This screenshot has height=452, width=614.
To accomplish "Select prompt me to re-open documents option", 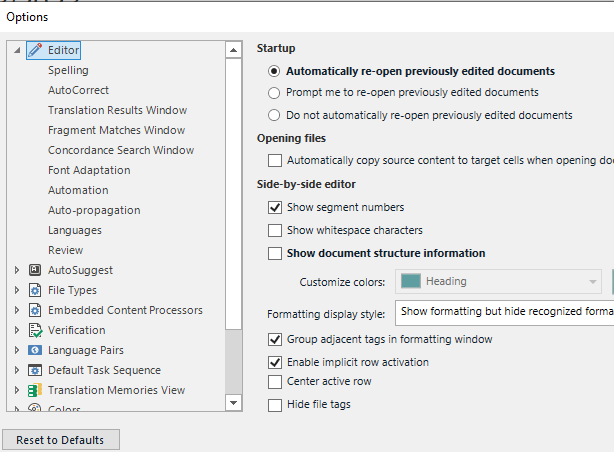I will coord(274,93).
